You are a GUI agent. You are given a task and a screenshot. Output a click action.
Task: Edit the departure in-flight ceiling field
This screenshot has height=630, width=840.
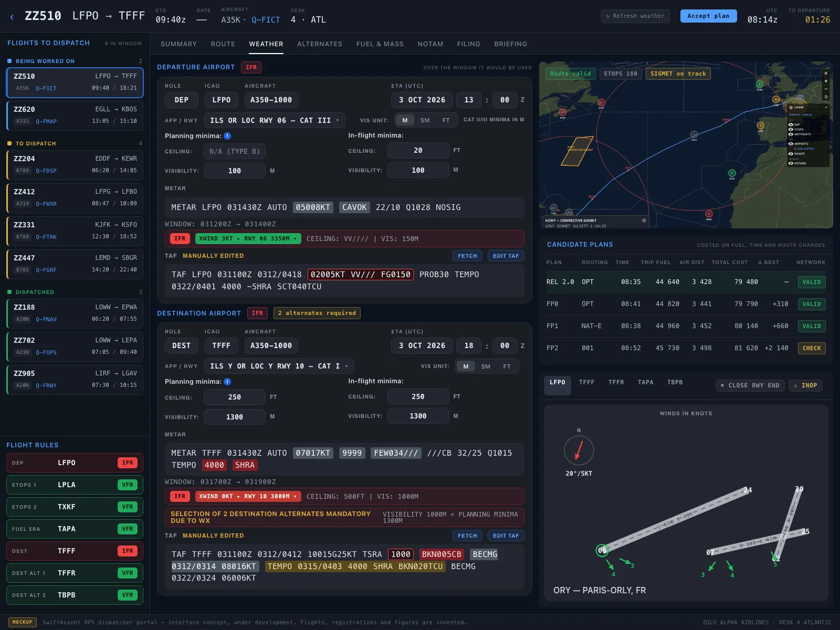tap(418, 150)
